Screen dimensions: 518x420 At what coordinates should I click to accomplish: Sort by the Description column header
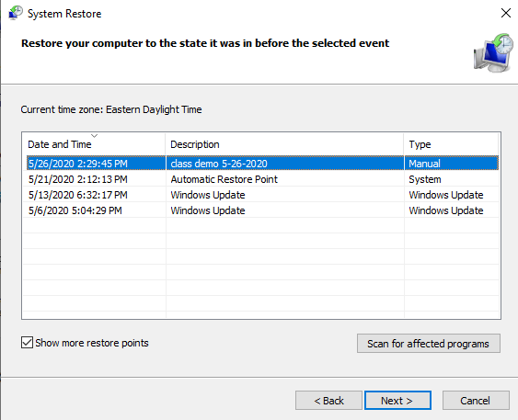click(284, 144)
